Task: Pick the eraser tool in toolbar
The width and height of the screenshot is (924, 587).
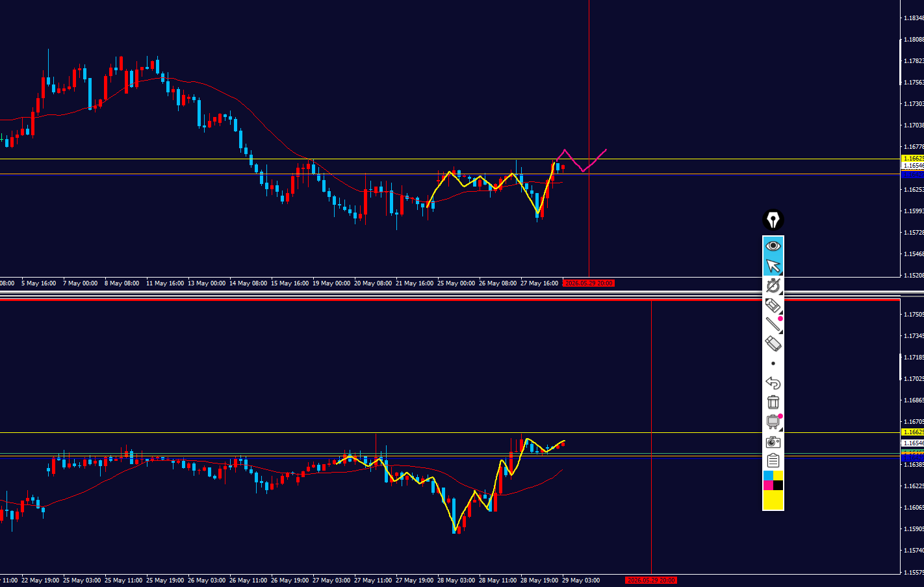Action: tap(773, 343)
